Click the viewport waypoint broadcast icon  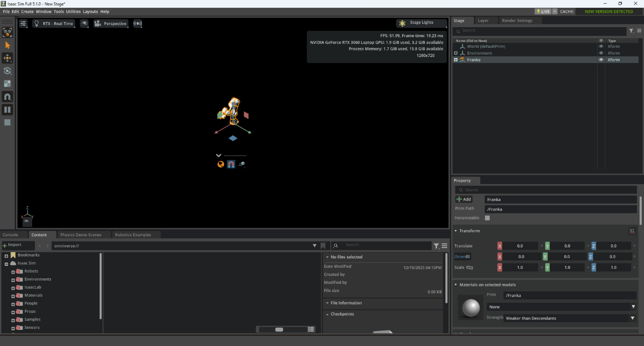[138, 23]
